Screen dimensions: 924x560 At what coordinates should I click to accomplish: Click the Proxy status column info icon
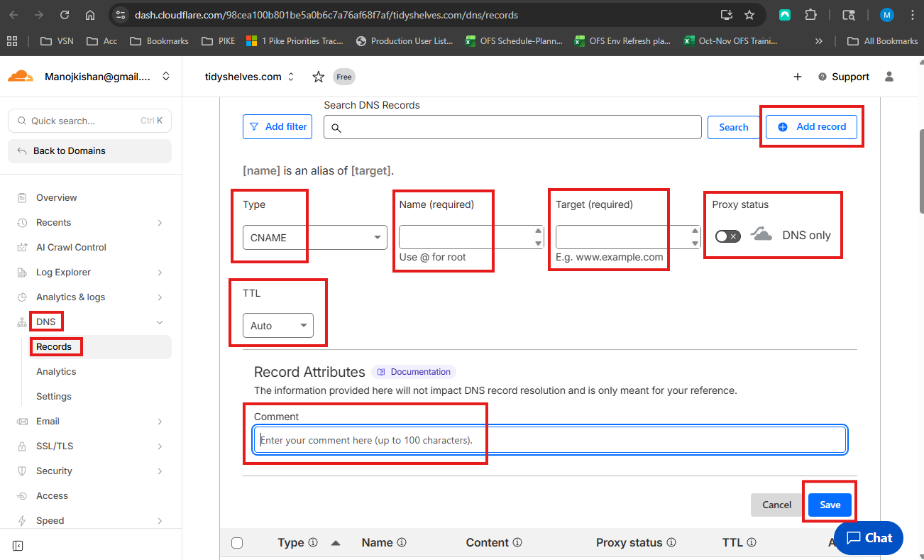[x=671, y=543]
